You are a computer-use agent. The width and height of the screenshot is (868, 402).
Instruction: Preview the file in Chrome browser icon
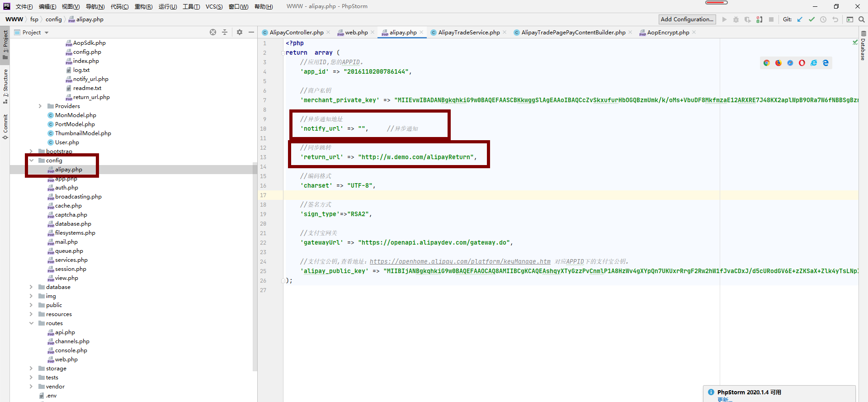click(766, 63)
